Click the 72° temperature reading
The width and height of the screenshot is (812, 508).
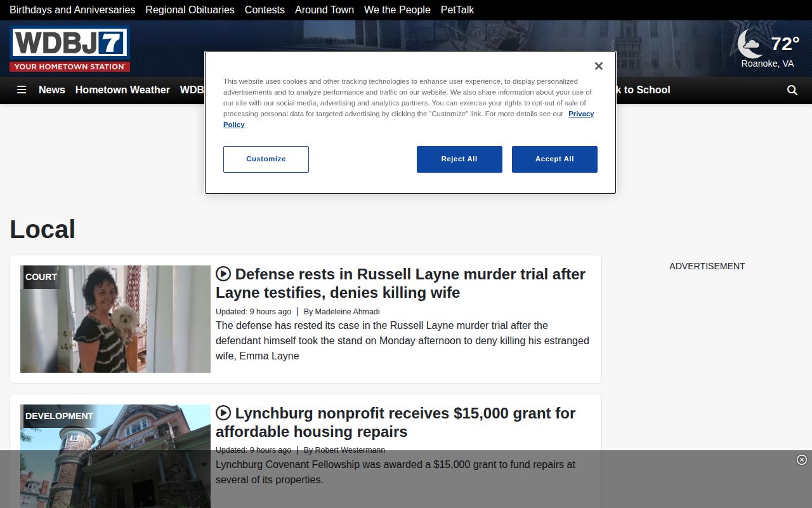785,44
